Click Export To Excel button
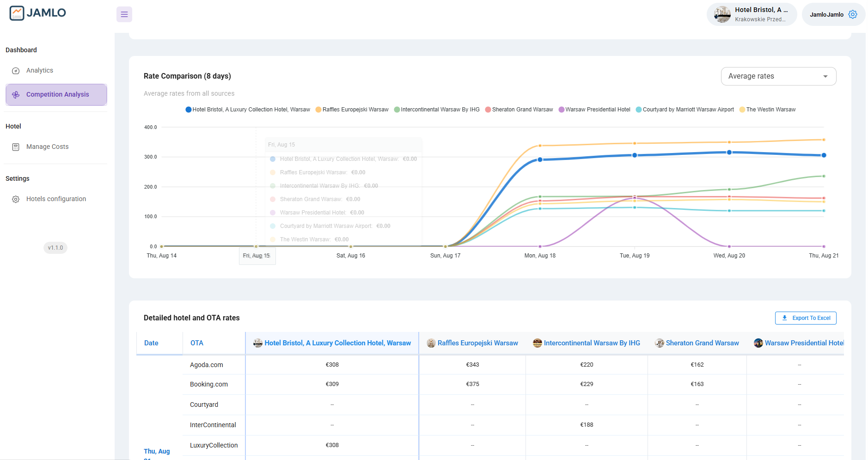 click(806, 318)
